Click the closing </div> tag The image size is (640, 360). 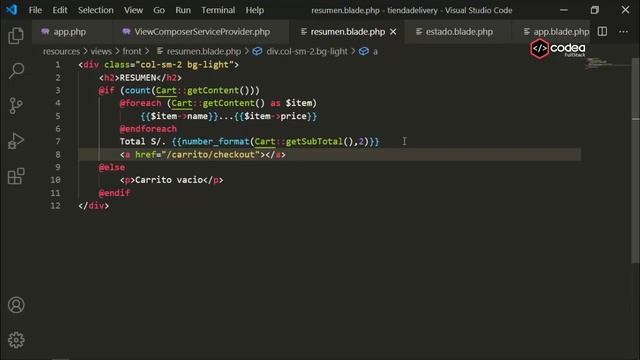coord(93,206)
